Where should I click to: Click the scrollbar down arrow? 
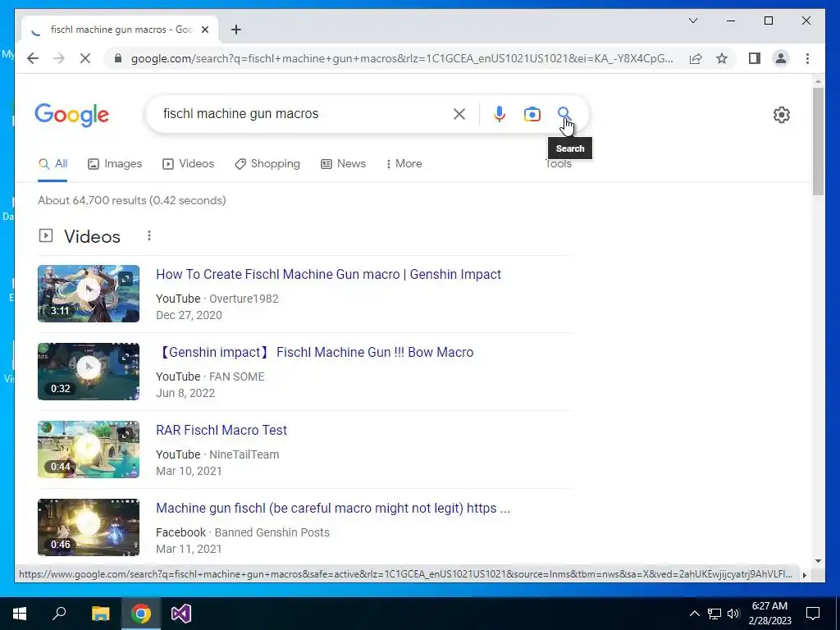[x=818, y=561]
